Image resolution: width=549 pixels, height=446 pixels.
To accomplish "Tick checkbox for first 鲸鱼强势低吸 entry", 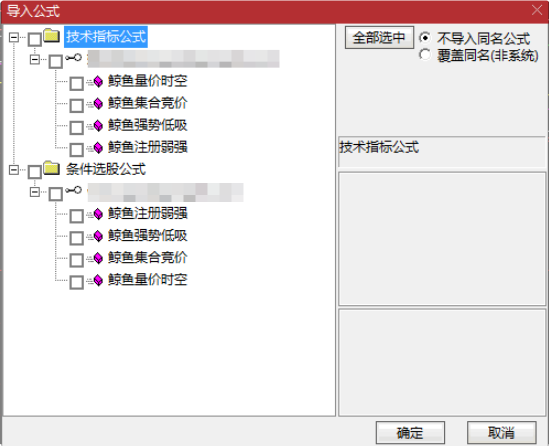I will [76, 128].
